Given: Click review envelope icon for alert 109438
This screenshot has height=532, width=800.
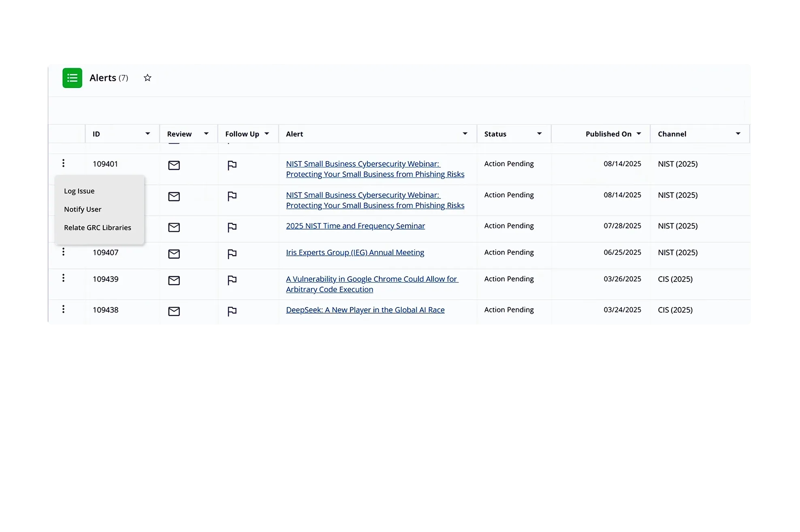Looking at the screenshot, I should click(174, 311).
